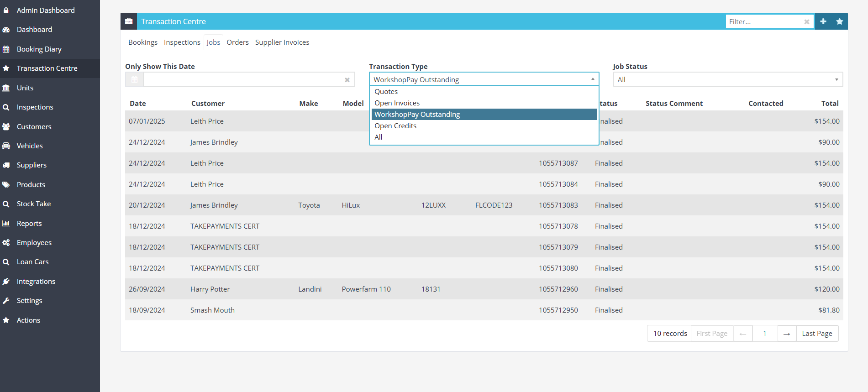Screen dimensions: 868x392
Task: Click the briefcase icon beside Transaction Centre title
Action: 129,21
